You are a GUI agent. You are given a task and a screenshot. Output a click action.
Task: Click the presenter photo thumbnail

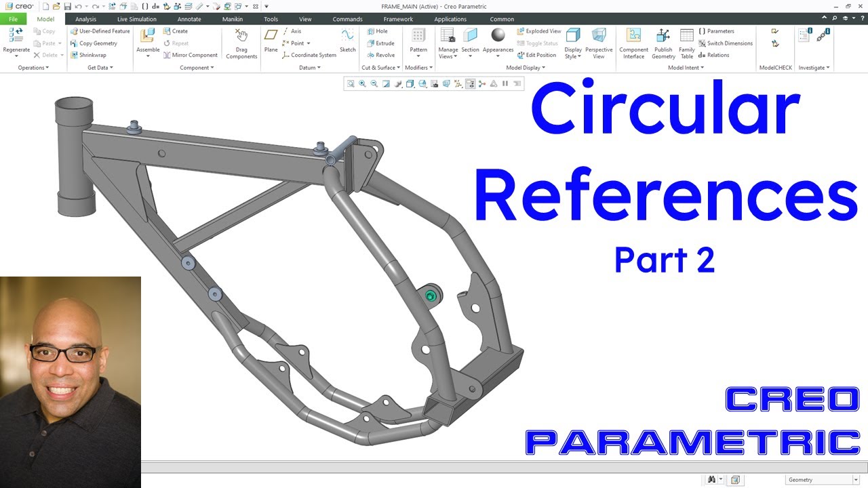[71, 382]
